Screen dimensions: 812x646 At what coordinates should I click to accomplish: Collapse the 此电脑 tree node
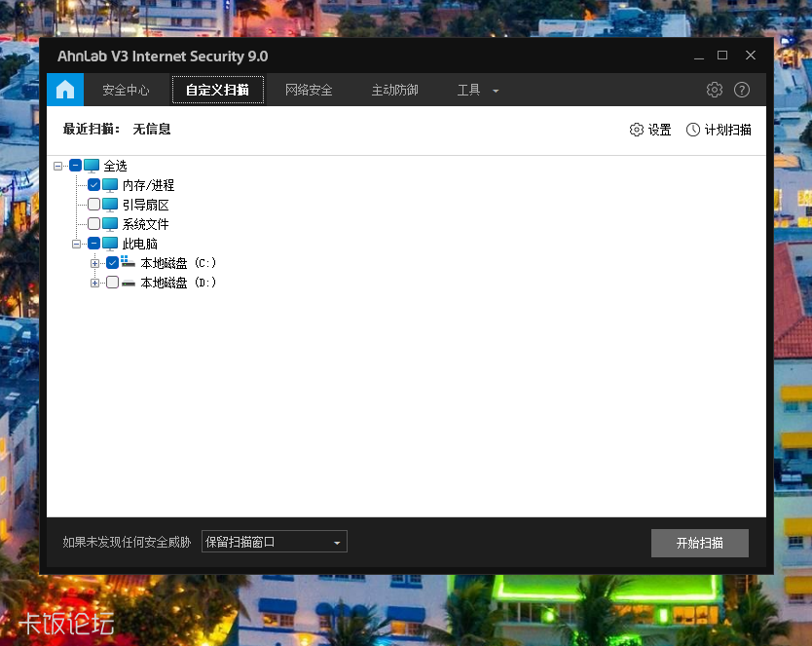point(77,244)
